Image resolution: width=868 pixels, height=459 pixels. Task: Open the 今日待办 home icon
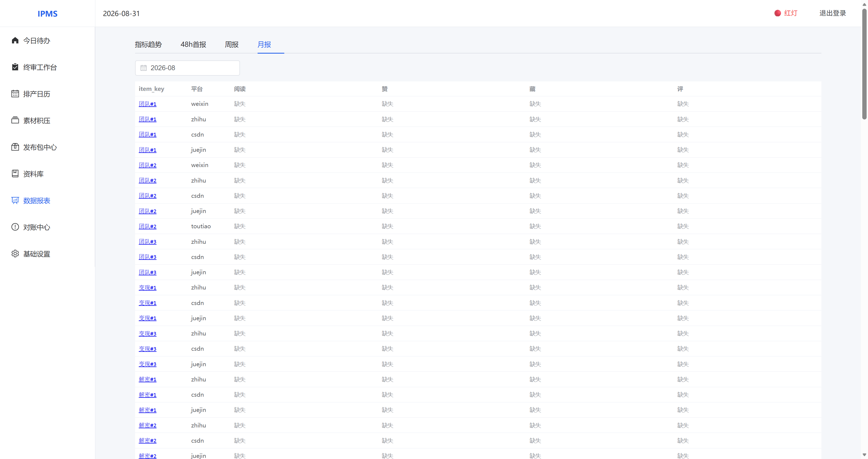click(x=15, y=40)
